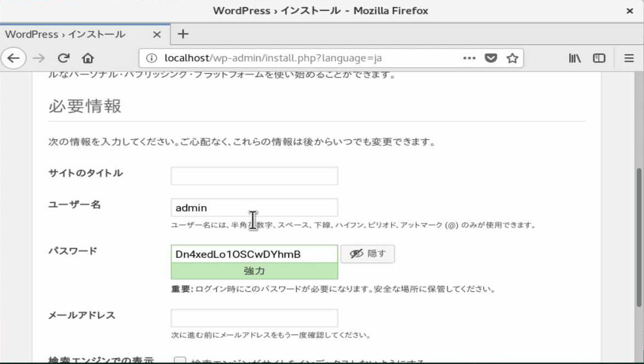The image size is (644, 364).
Task: Click the forward navigation arrow
Action: [x=39, y=58]
